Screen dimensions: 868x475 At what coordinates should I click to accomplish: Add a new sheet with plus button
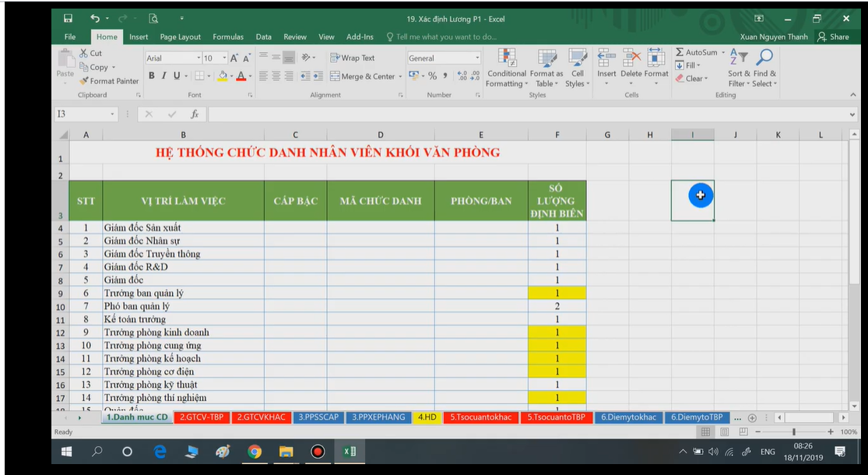pos(752,417)
